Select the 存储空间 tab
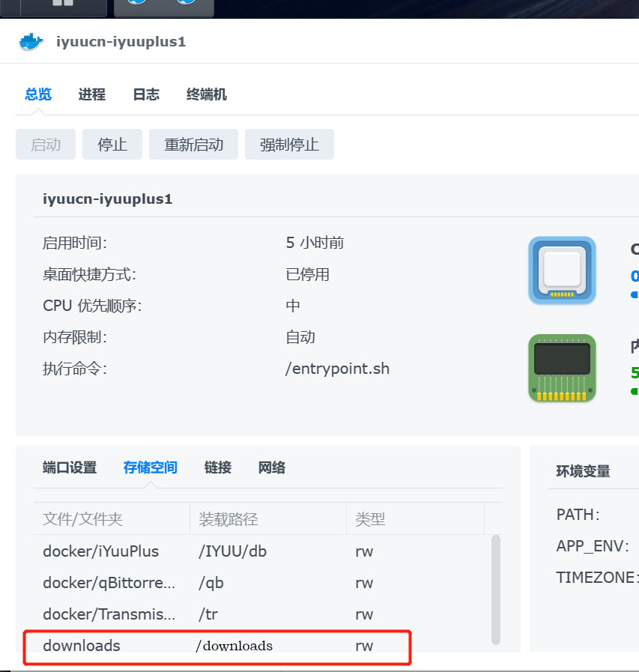The image size is (639, 672). 150,467
